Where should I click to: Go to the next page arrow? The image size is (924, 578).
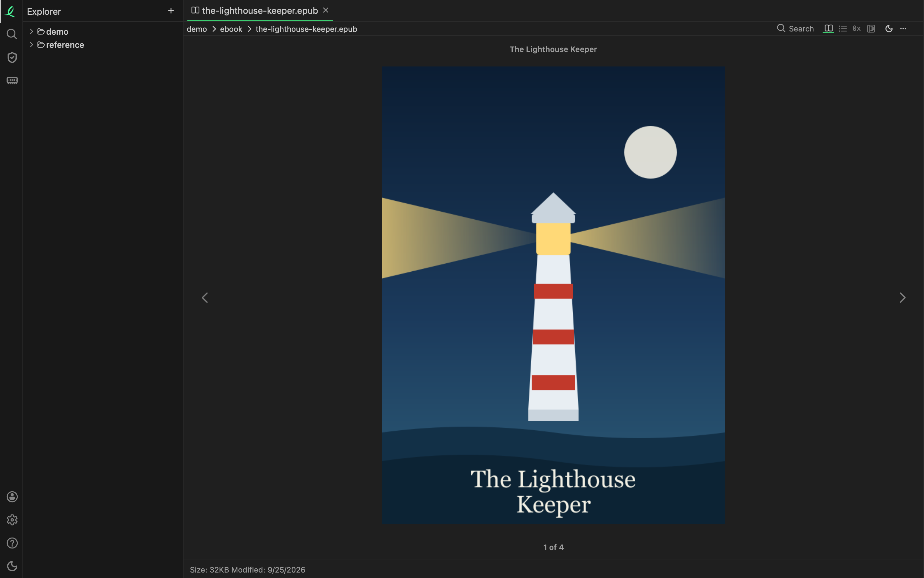tap(902, 297)
